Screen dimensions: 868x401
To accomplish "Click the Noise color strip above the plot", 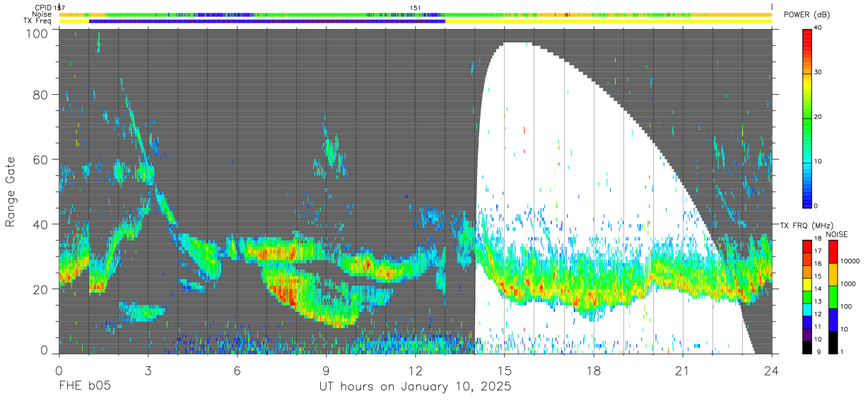I will click(416, 14).
